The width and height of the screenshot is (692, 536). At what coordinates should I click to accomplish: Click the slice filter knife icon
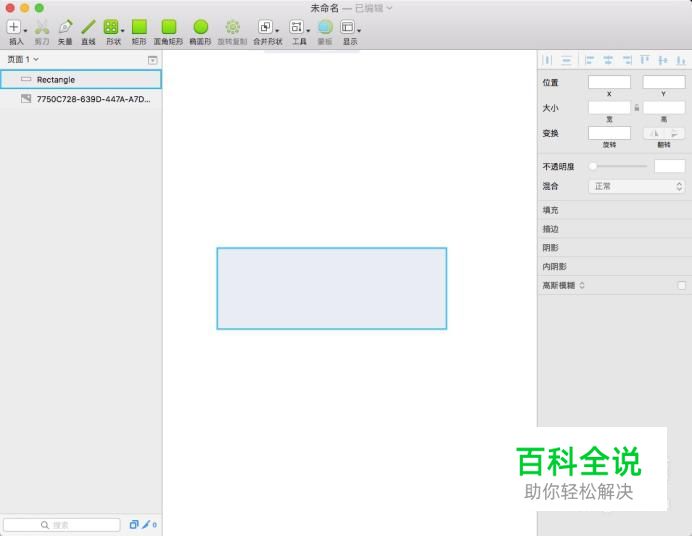[x=145, y=524]
